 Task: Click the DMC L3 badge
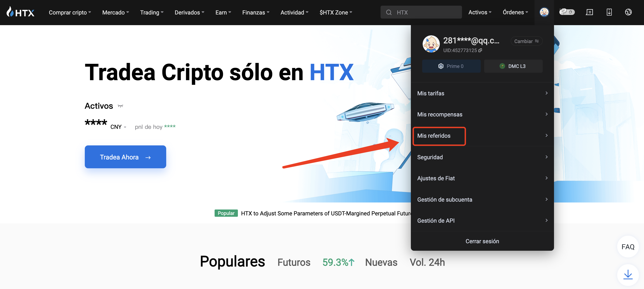pos(513,66)
